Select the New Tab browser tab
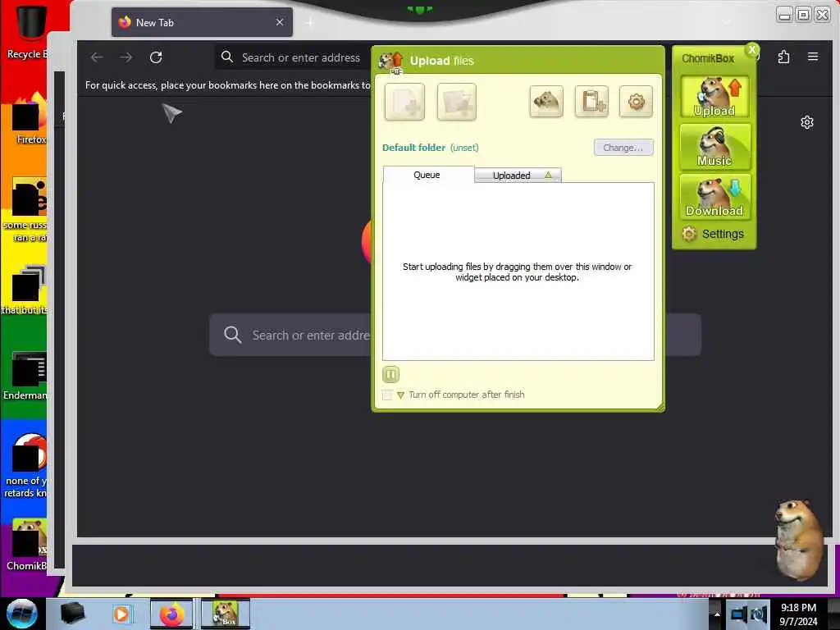 [x=202, y=22]
